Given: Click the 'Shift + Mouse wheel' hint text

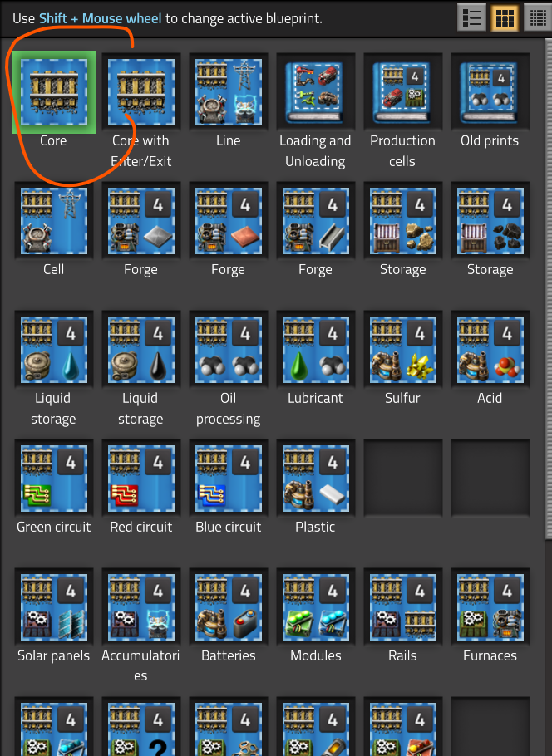Looking at the screenshot, I should 101,19.
